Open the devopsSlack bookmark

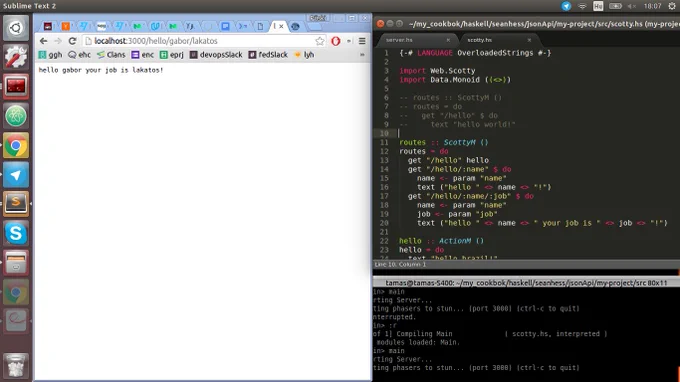[216, 55]
